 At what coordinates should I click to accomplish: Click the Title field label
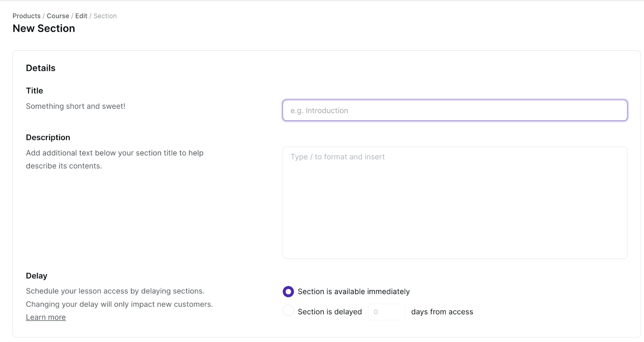pyautogui.click(x=35, y=91)
